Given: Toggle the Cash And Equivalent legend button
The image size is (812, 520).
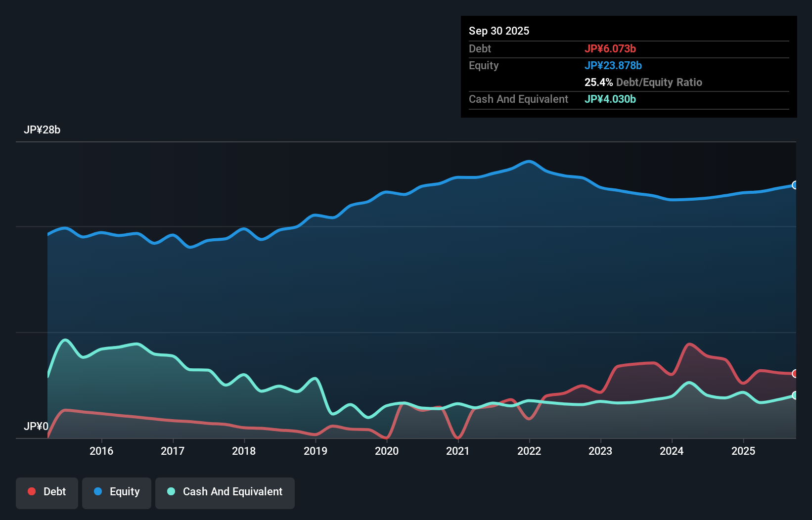Looking at the screenshot, I should pos(225,493).
